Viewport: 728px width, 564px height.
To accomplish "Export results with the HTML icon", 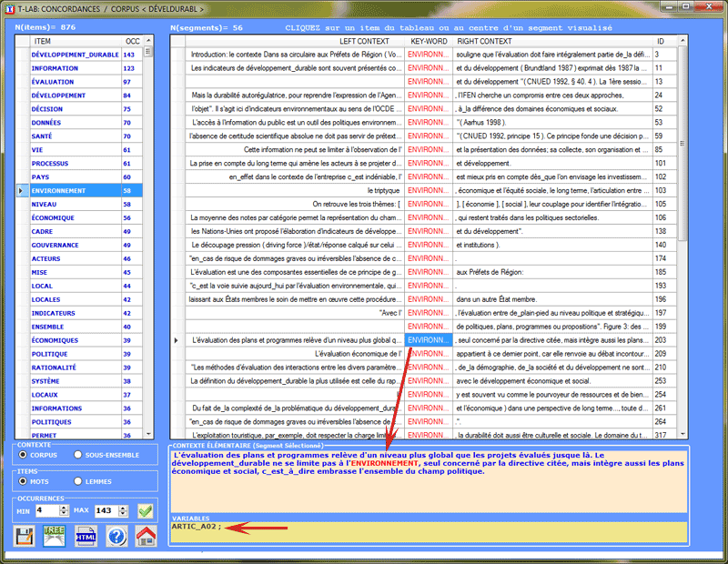I will (86, 536).
